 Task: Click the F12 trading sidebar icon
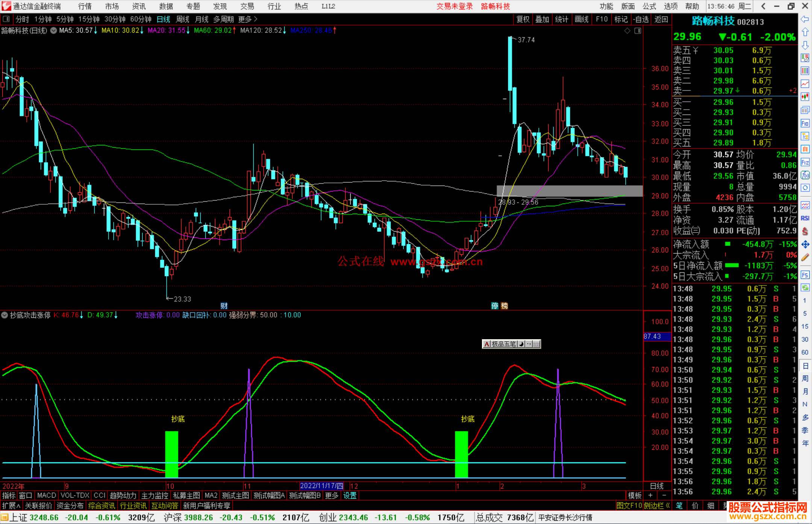tap(805, 162)
